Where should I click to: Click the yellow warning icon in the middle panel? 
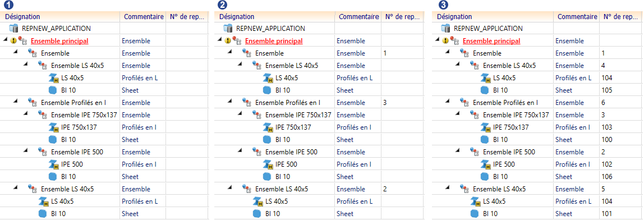click(x=228, y=41)
